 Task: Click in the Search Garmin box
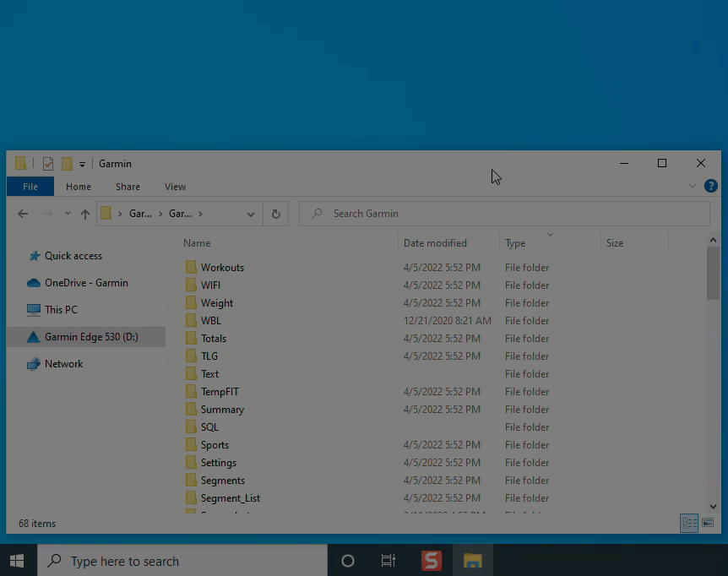coord(507,214)
